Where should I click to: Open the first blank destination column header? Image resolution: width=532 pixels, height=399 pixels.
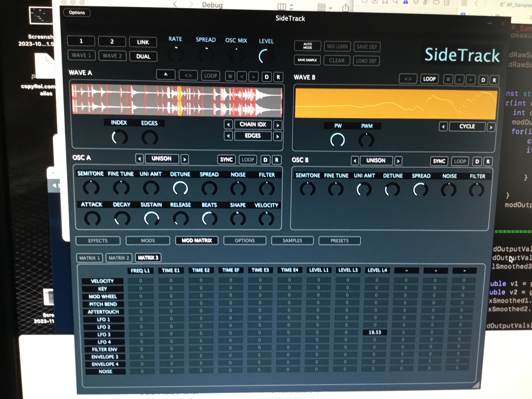(406, 271)
